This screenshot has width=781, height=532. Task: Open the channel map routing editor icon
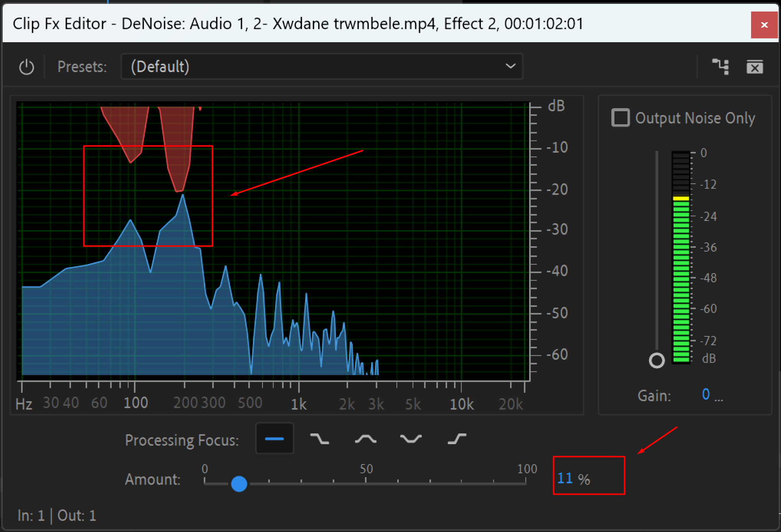pyautogui.click(x=720, y=67)
